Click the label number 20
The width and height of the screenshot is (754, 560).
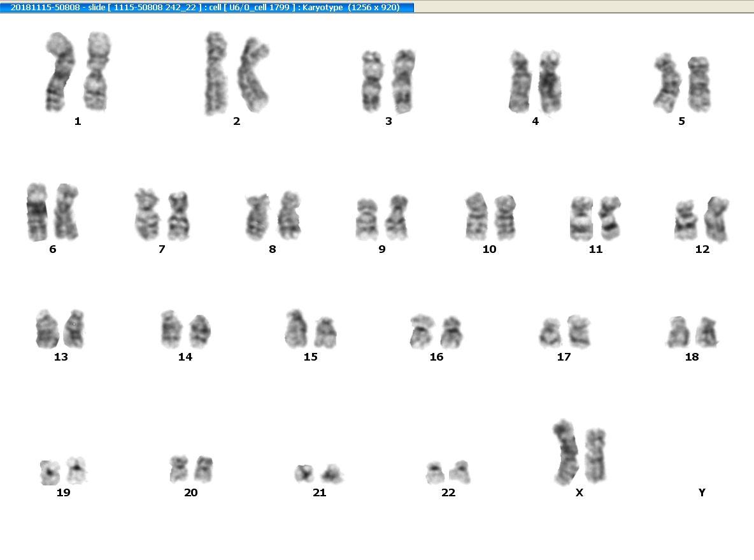(x=191, y=492)
